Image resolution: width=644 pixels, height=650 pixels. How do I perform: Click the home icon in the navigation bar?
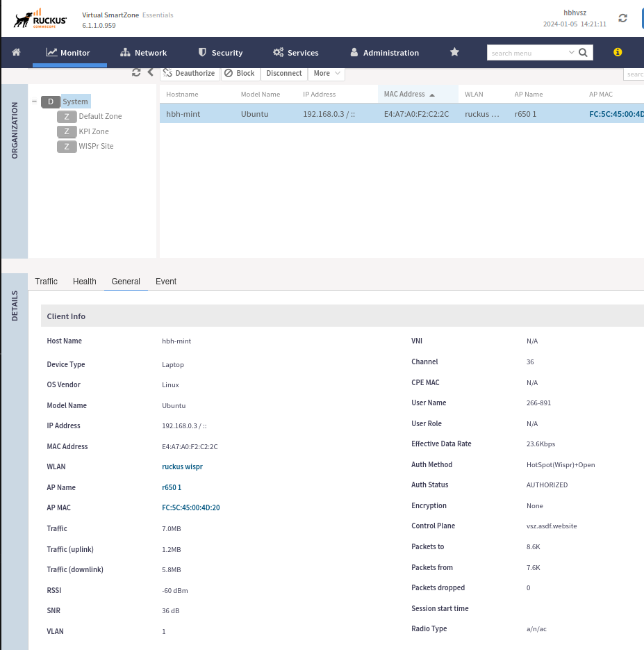(15, 52)
